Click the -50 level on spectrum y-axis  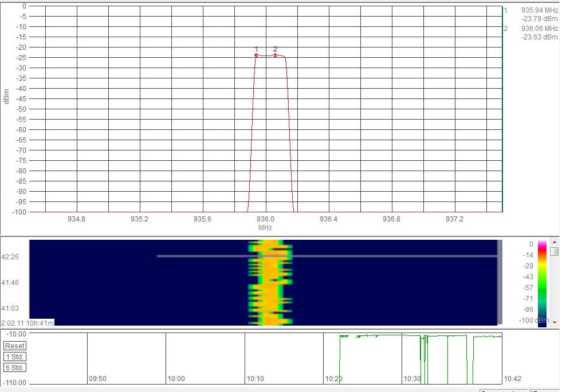coord(21,109)
